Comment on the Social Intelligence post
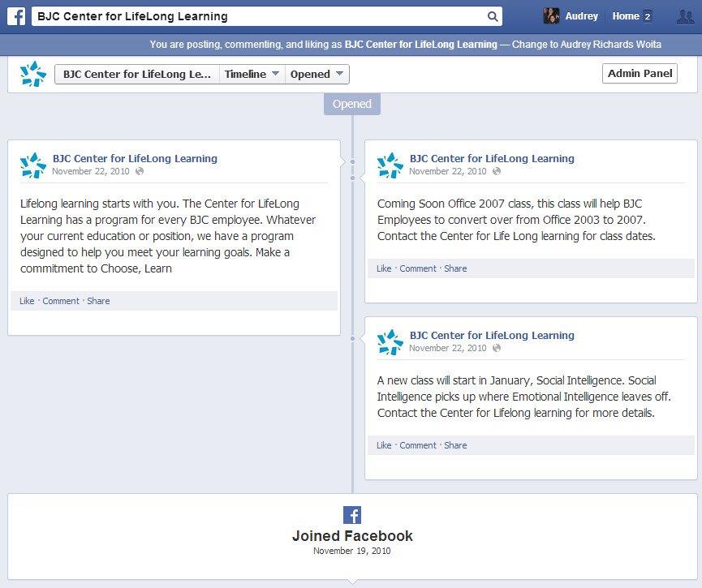The image size is (702, 588). (418, 445)
